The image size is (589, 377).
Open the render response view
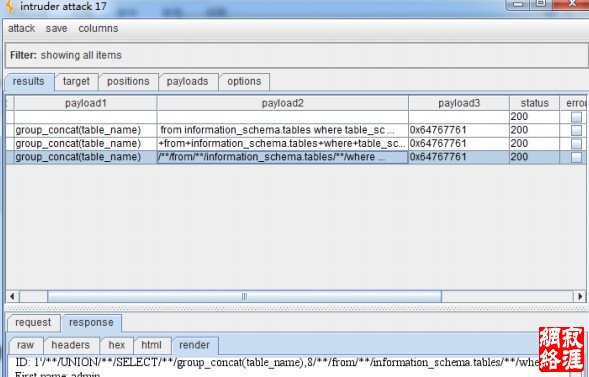194,345
